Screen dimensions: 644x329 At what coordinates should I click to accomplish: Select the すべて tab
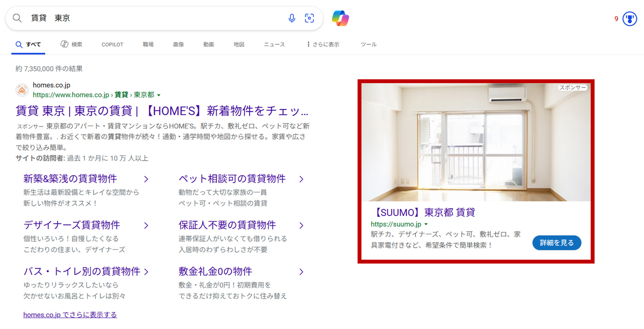(x=28, y=44)
